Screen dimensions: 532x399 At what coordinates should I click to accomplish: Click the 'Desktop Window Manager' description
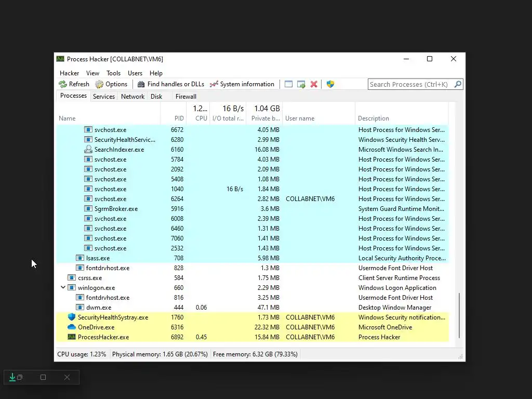395,308
